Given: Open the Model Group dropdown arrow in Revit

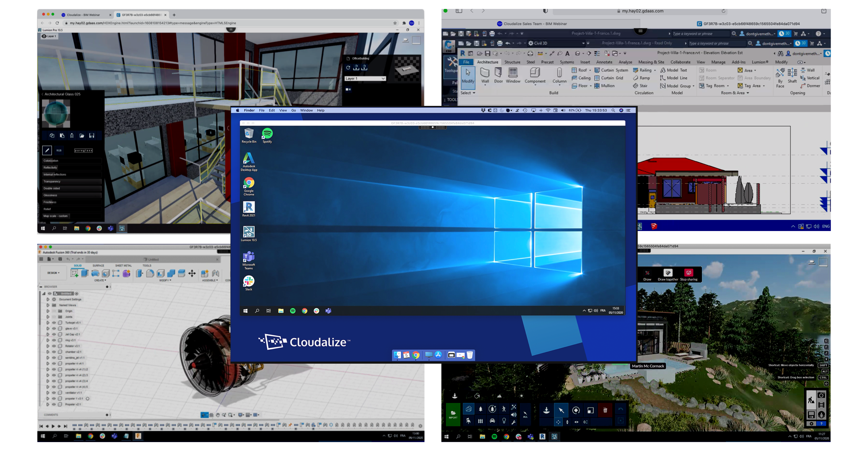Looking at the screenshot, I should point(693,86).
